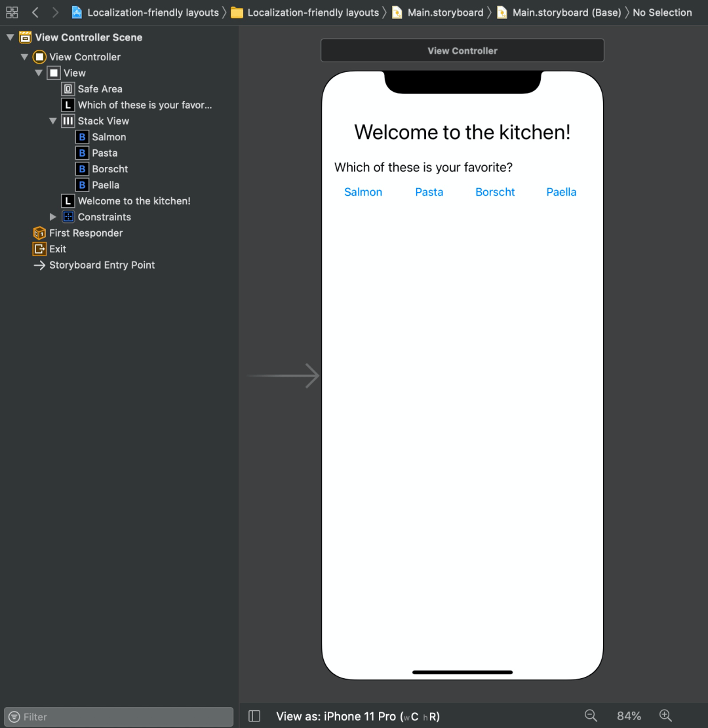Select the Safe Area icon in the outline

point(68,88)
